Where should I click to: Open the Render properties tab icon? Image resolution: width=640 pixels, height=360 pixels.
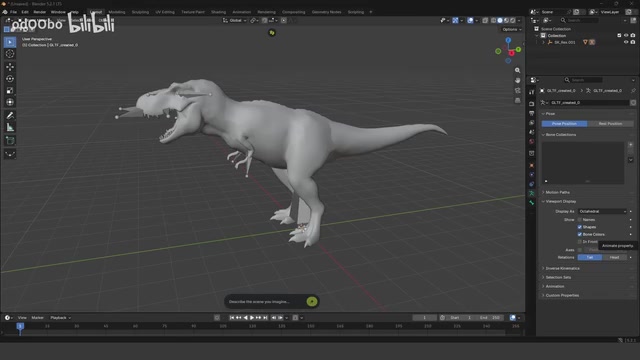tap(531, 104)
